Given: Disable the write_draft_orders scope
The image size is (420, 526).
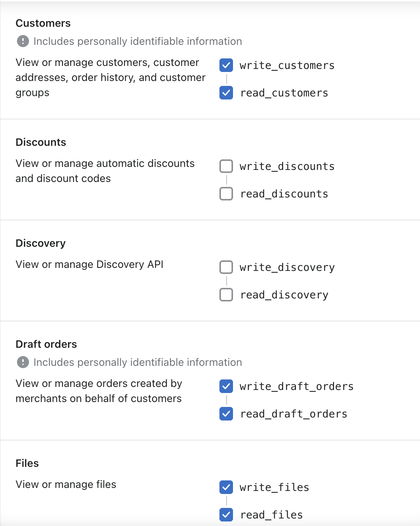Looking at the screenshot, I should point(226,386).
